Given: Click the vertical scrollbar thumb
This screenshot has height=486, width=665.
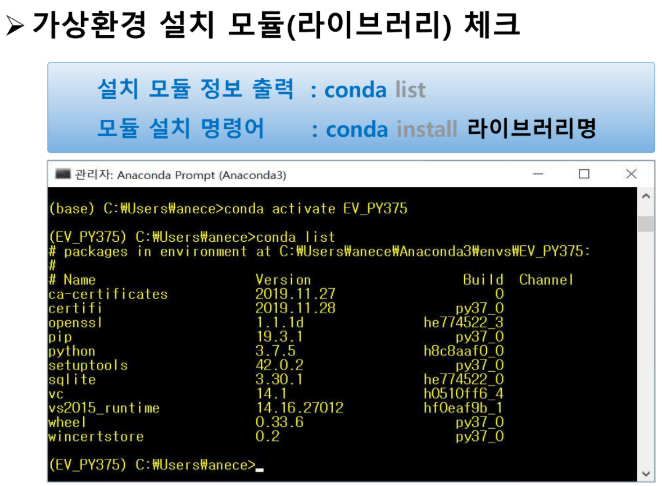Looking at the screenshot, I should click(x=646, y=223).
